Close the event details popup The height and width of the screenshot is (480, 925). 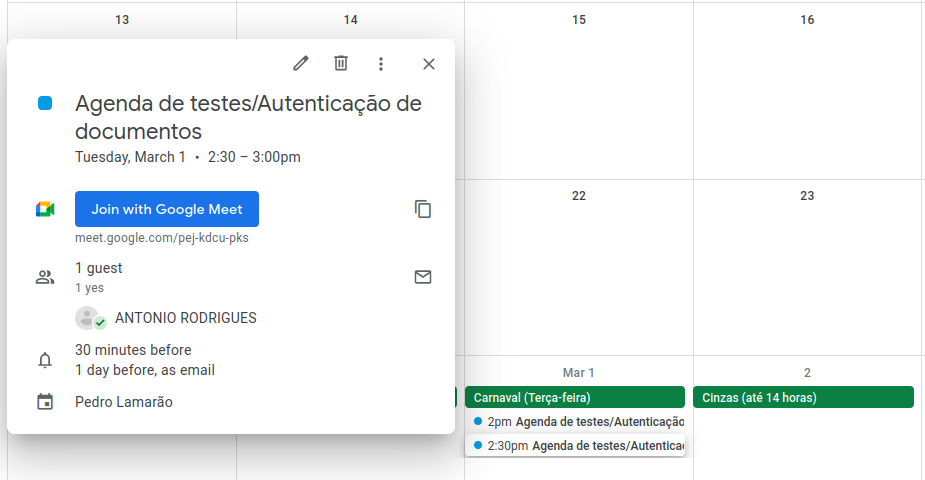429,64
